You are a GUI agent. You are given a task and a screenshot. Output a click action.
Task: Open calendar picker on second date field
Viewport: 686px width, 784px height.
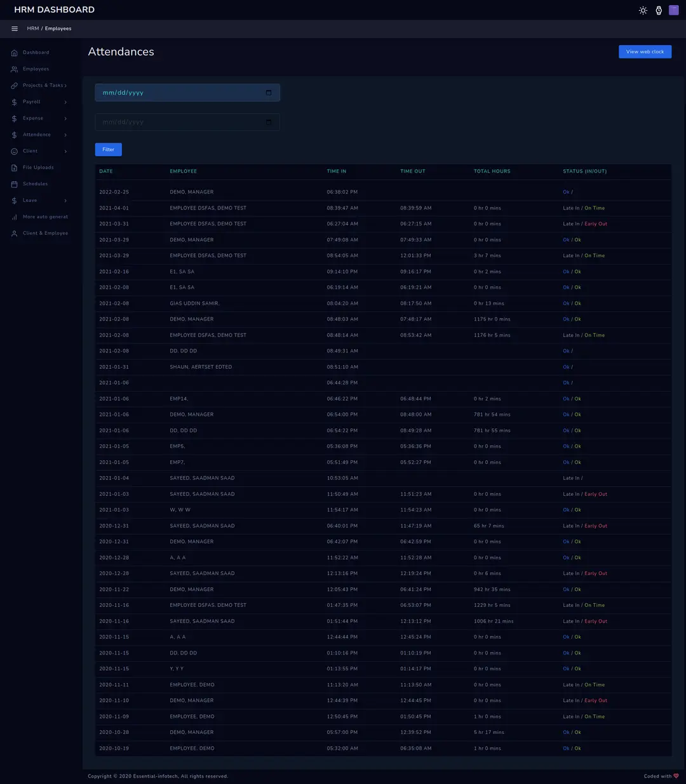(x=269, y=122)
